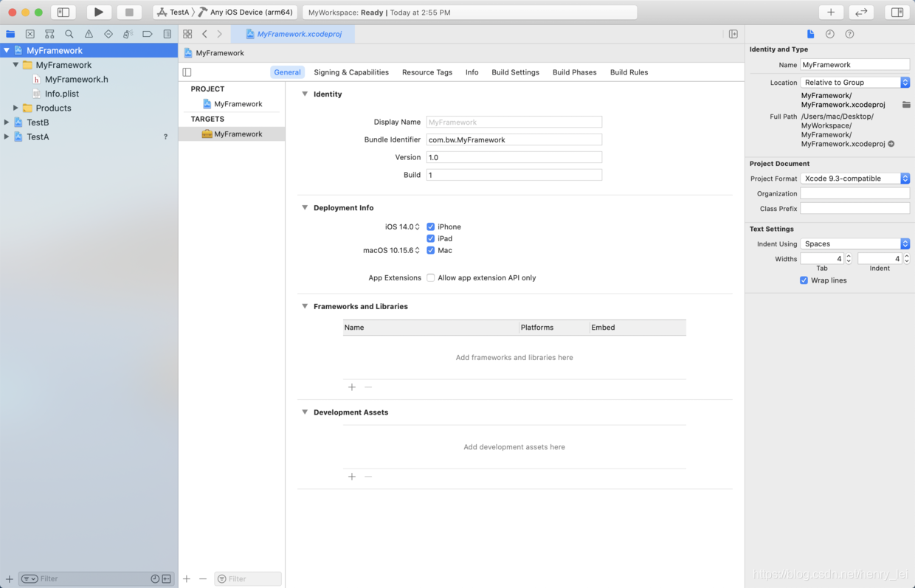This screenshot has height=588, width=915.
Task: Show the Quick Help inspector
Action: click(850, 34)
